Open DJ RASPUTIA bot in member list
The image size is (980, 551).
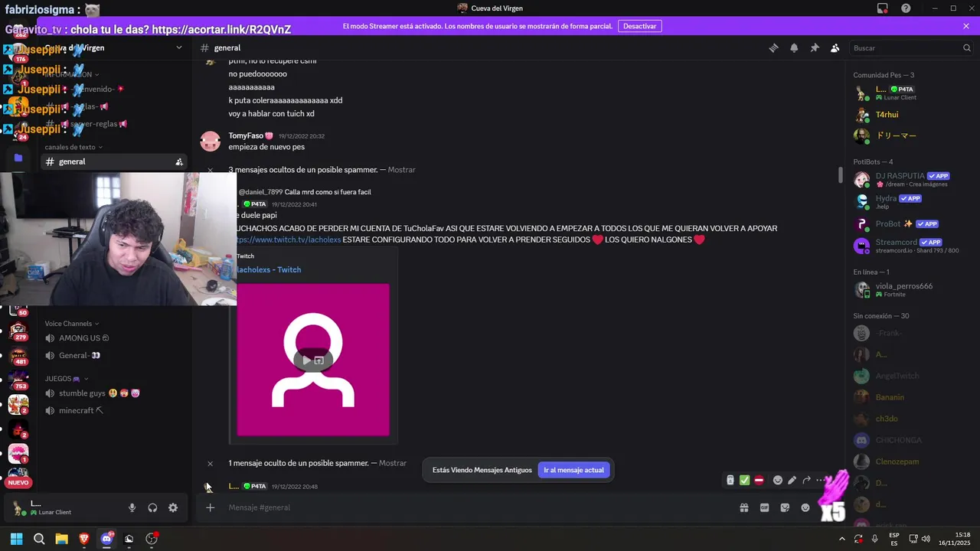913,179
